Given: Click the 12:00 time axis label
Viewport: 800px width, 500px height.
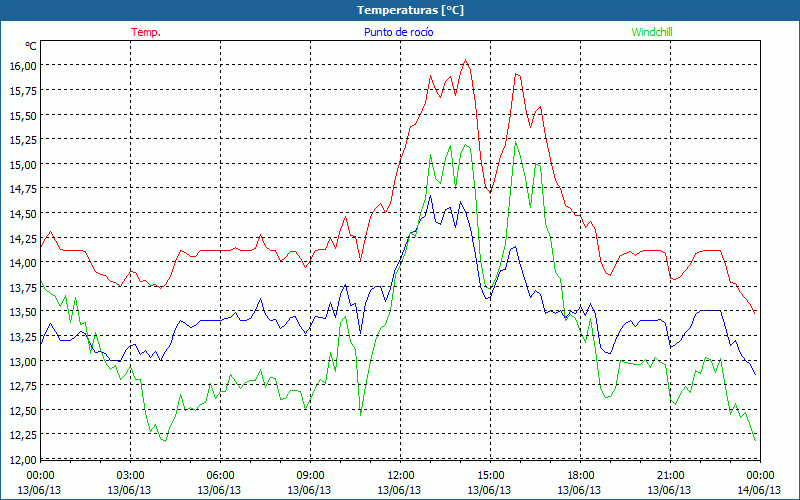Looking at the screenshot, I should click(401, 476).
